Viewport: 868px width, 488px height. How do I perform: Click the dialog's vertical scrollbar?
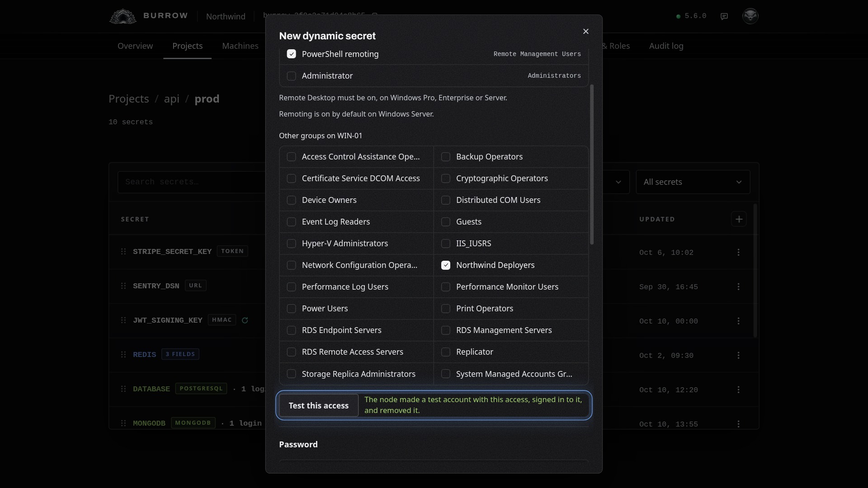(x=592, y=164)
